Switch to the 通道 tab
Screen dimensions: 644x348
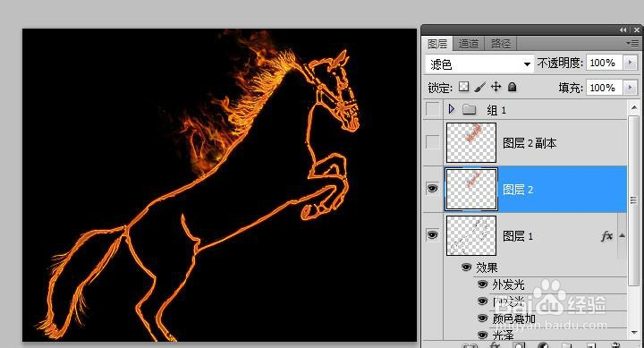tap(469, 44)
